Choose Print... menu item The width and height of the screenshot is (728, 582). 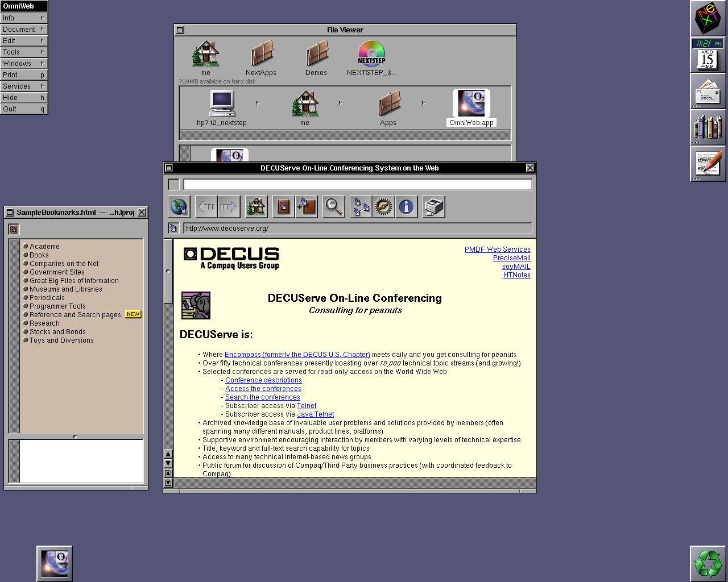tap(24, 75)
